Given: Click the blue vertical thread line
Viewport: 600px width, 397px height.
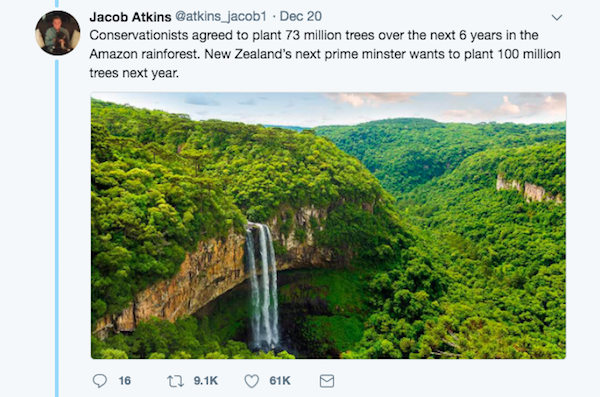Looking at the screenshot, I should pyautogui.click(x=57, y=228).
